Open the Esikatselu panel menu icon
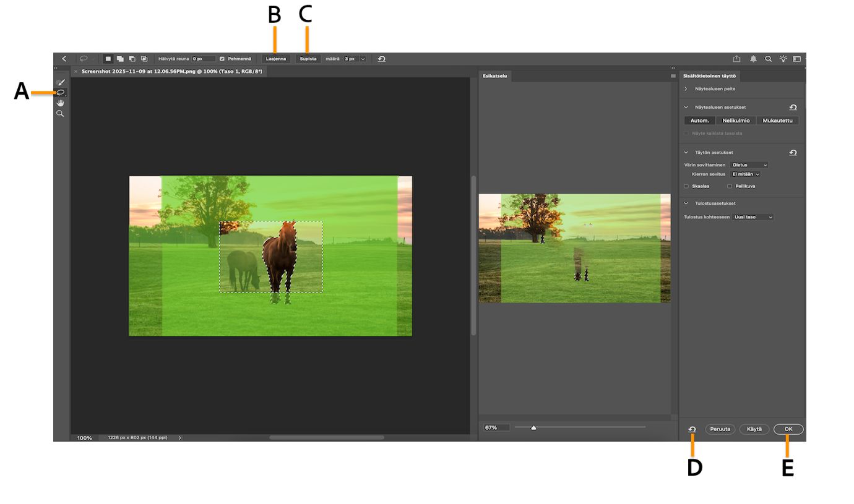The width and height of the screenshot is (854, 504). tap(673, 76)
